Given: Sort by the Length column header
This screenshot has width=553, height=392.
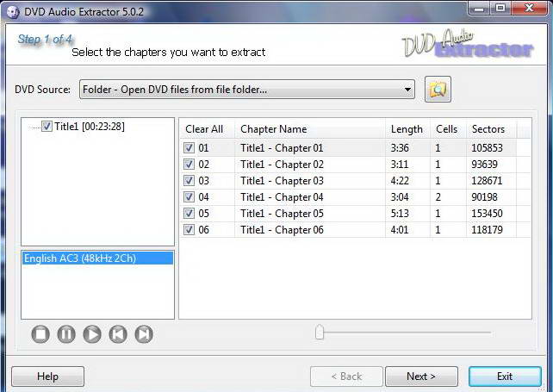Looking at the screenshot, I should point(407,129).
